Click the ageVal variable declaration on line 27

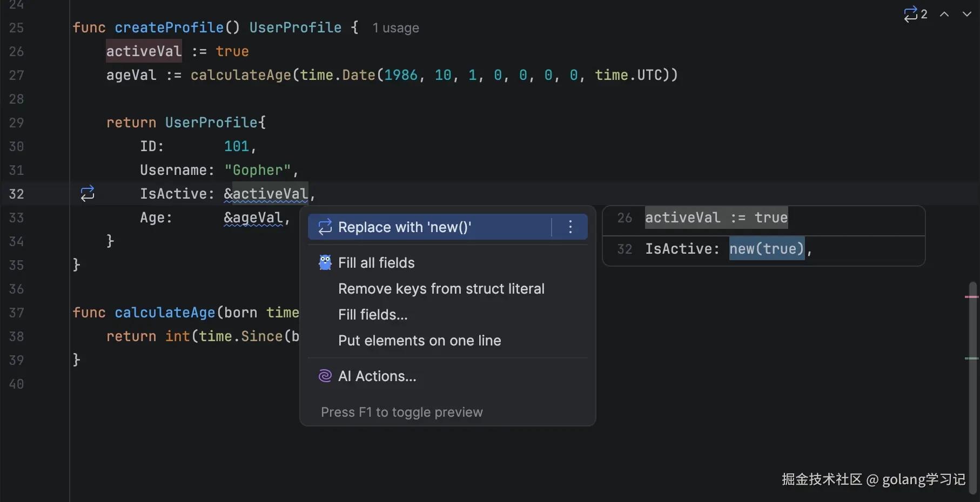[x=131, y=75]
